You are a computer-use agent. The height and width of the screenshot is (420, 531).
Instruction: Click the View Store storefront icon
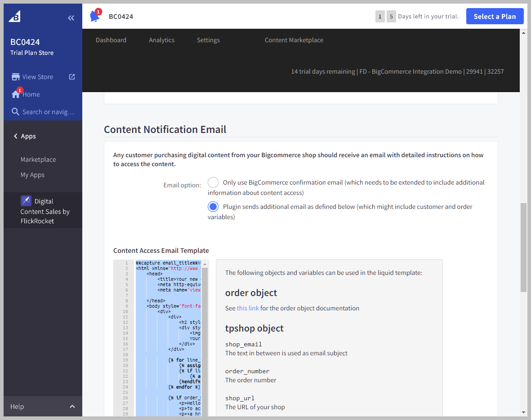click(16, 77)
